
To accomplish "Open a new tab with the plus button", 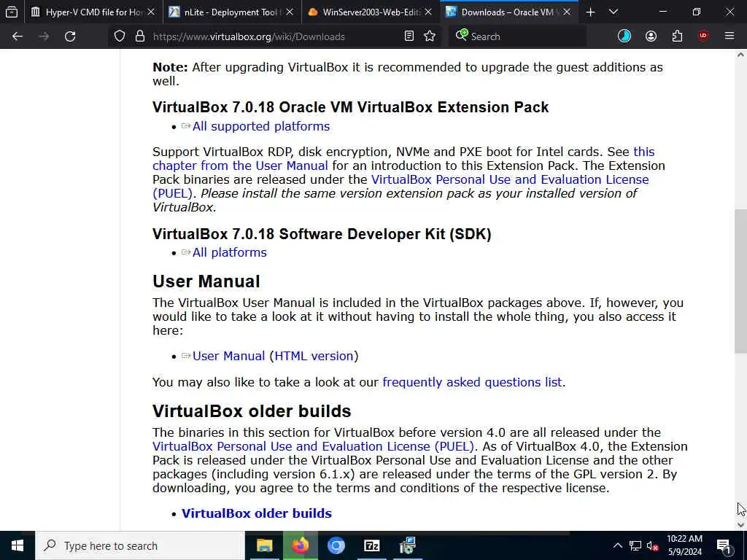I will (590, 12).
